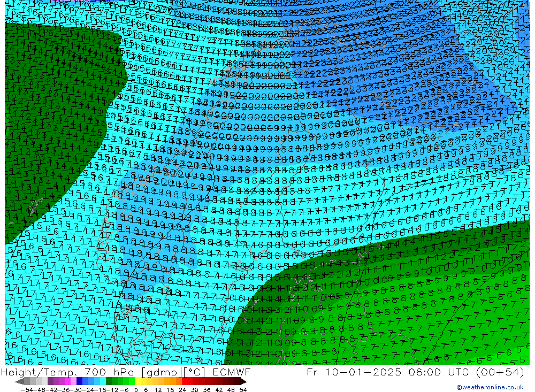Click the 'Fr 10-01-2025' date text

pyautogui.click(x=354, y=372)
